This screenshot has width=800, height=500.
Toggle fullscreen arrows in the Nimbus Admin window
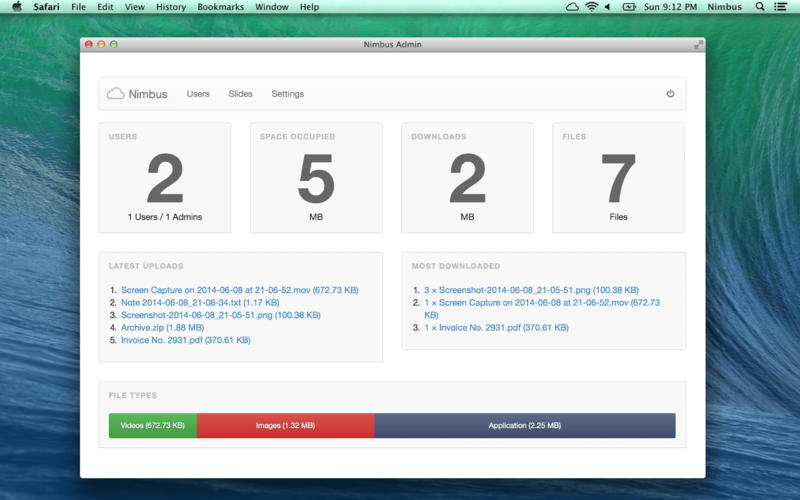point(698,45)
